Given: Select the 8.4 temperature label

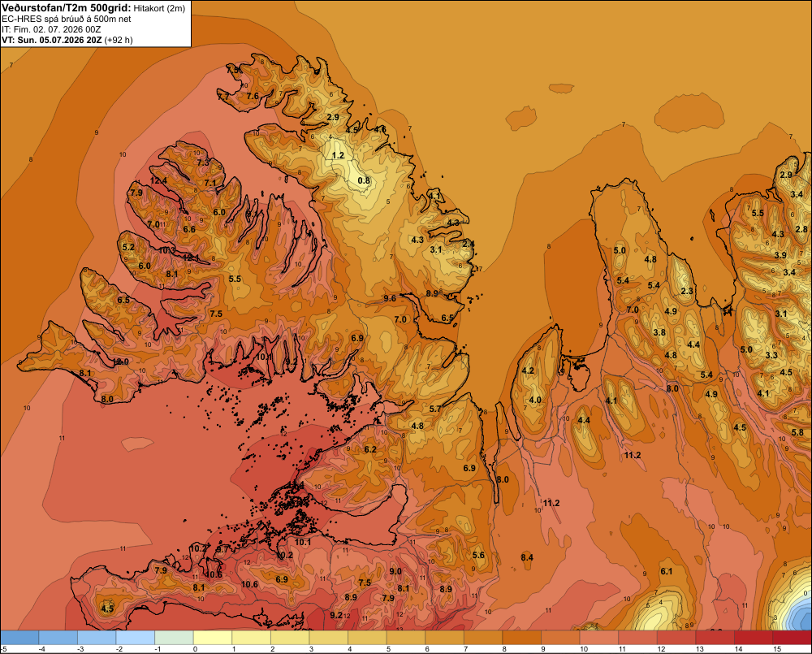Looking at the screenshot, I should click(x=527, y=557).
